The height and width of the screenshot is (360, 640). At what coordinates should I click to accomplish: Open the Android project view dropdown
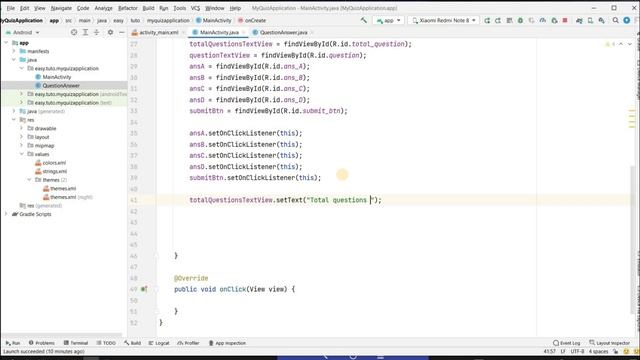pyautogui.click(x=23, y=32)
